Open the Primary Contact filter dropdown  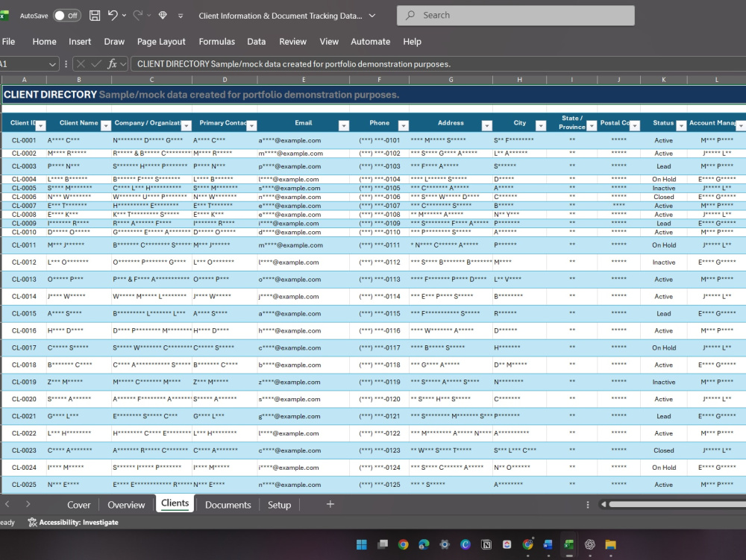(x=251, y=125)
